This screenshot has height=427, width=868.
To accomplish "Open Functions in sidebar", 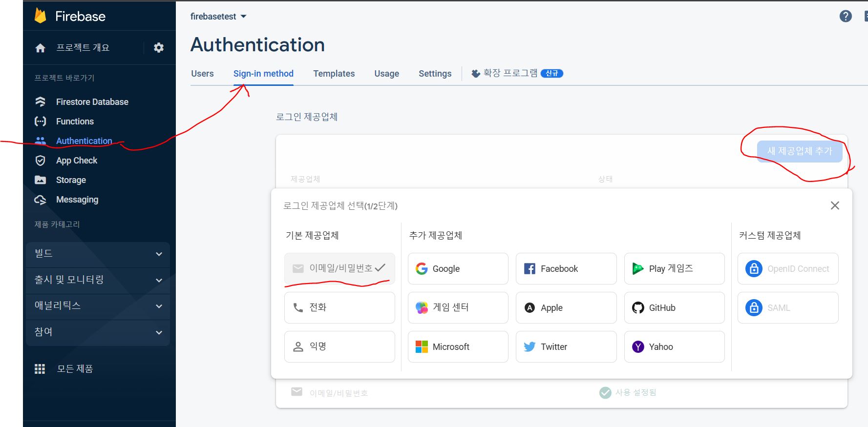I will 75,122.
